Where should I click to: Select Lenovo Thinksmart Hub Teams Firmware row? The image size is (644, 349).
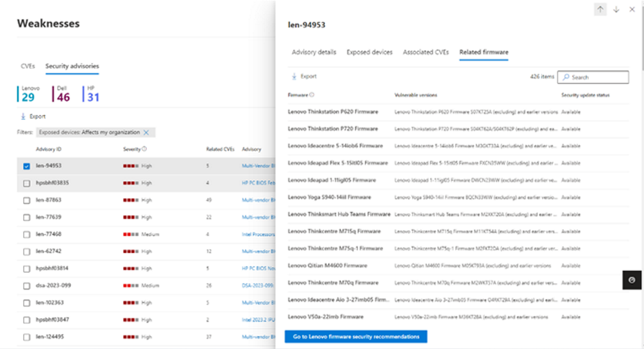[x=458, y=215]
